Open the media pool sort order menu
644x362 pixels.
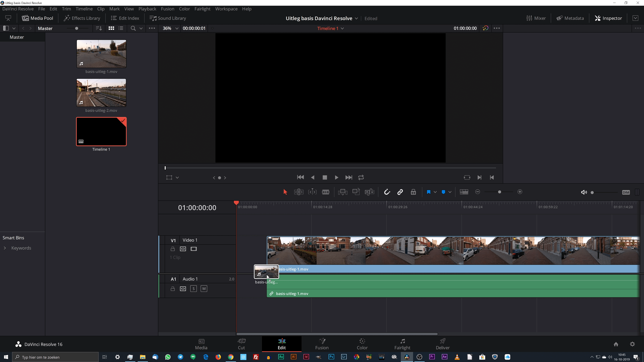tap(99, 28)
